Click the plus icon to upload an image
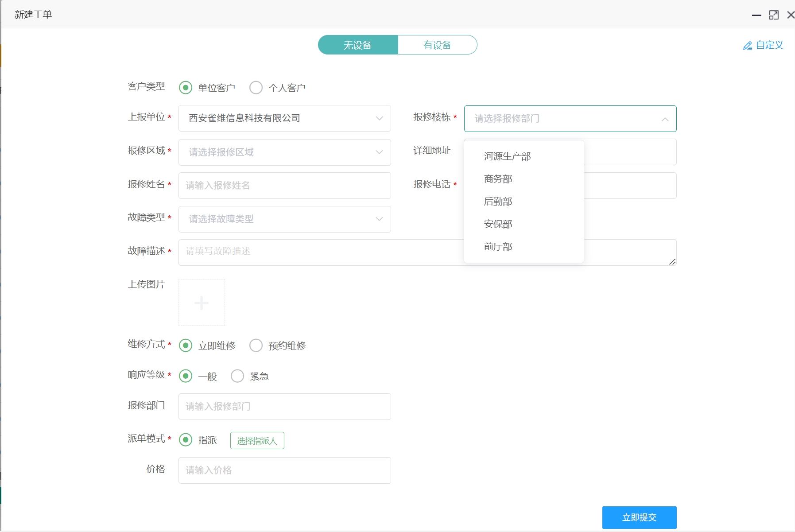Image resolution: width=795 pixels, height=532 pixels. click(x=202, y=302)
